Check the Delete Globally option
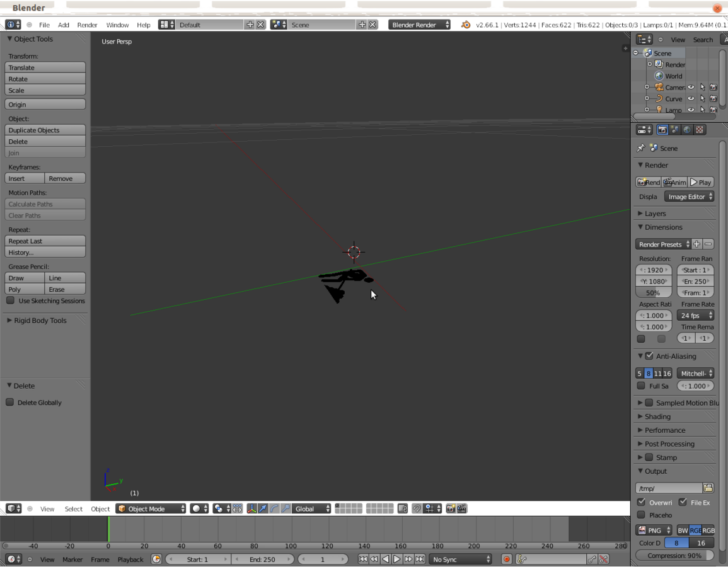The width and height of the screenshot is (728, 567). (x=10, y=403)
